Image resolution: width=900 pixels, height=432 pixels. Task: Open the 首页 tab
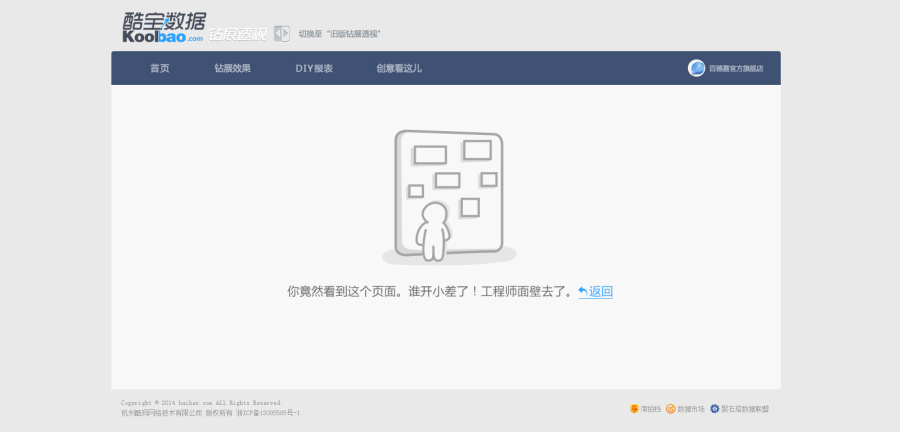[160, 68]
